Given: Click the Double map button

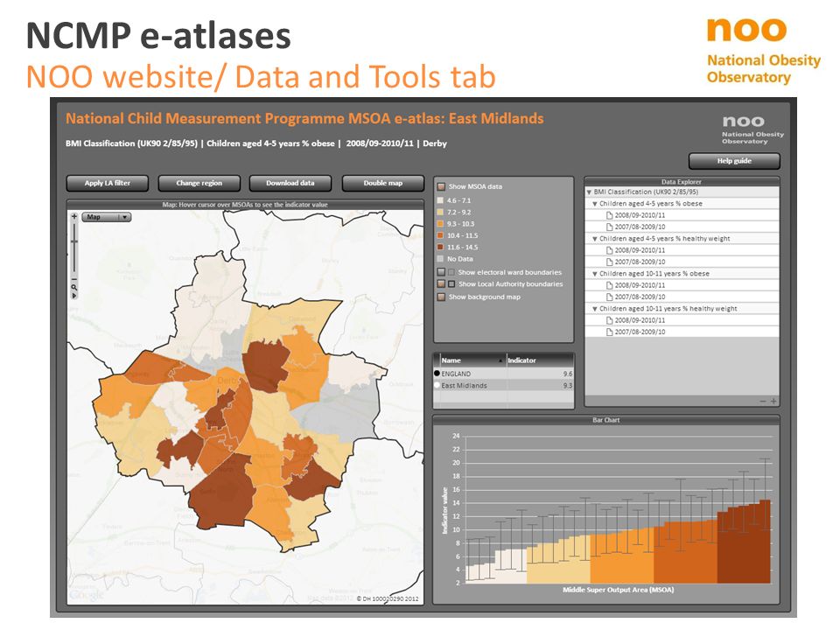Looking at the screenshot, I should pyautogui.click(x=382, y=183).
